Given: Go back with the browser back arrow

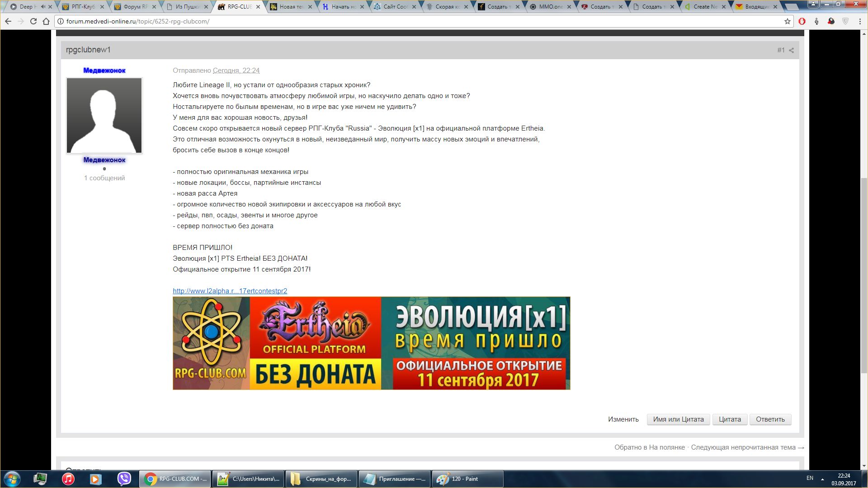Looking at the screenshot, I should click(x=8, y=21).
